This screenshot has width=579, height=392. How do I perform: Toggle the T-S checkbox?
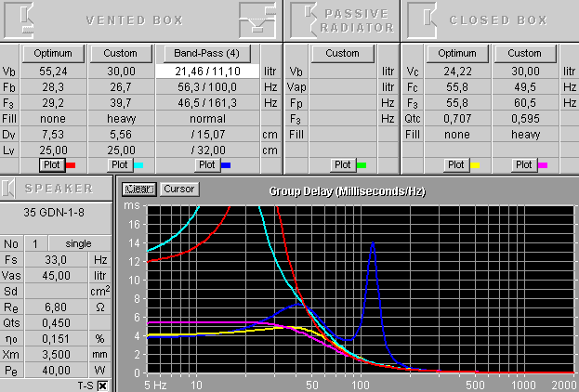(x=102, y=385)
